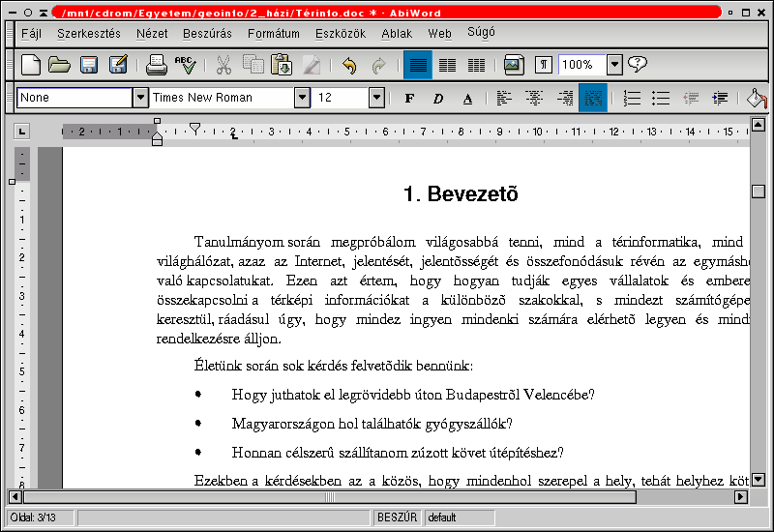Image resolution: width=774 pixels, height=532 pixels.
Task: Cut selection with the scissors icon
Action: tap(223, 65)
